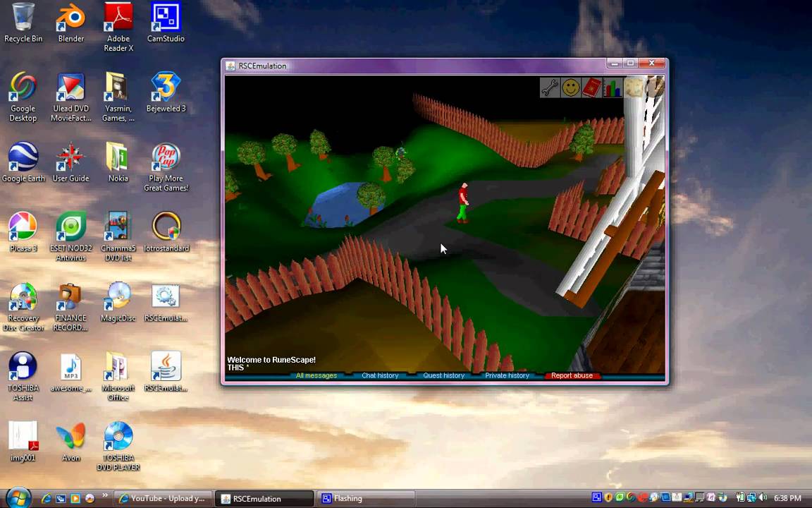The image size is (812, 508).
Task: Select the Yasmin, Games folder icon
Action: pos(118,97)
